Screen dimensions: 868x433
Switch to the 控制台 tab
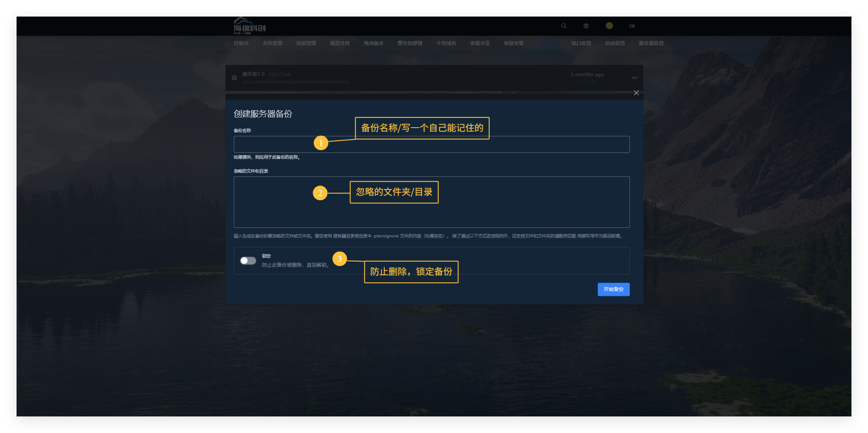click(x=241, y=43)
